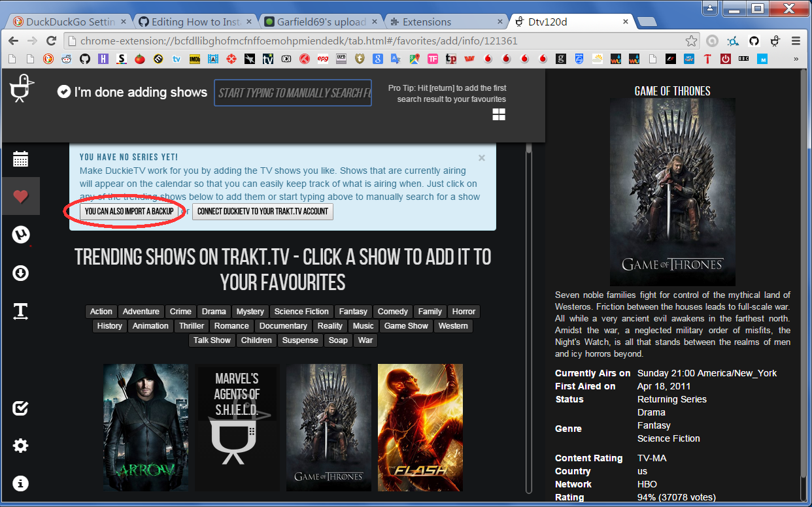
Task: Select the Family genre filter
Action: pos(430,312)
